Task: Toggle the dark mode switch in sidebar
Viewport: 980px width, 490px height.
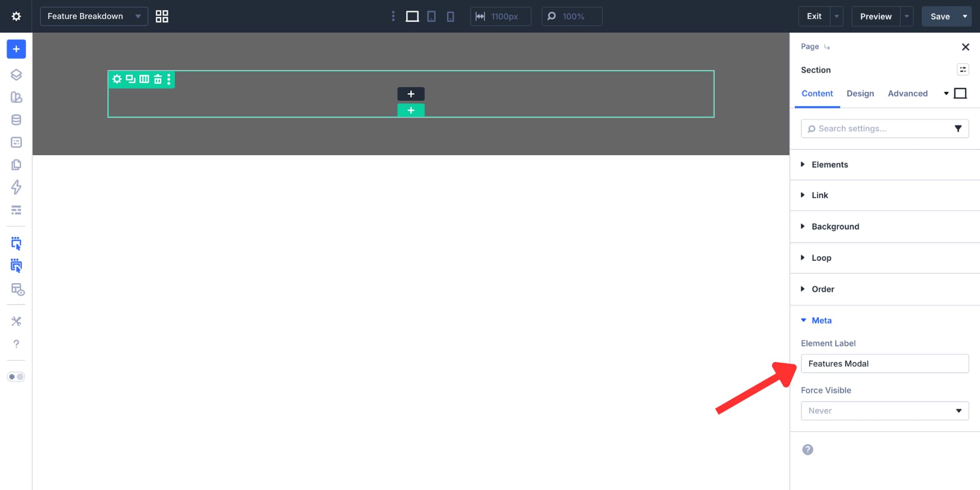Action: [16, 377]
